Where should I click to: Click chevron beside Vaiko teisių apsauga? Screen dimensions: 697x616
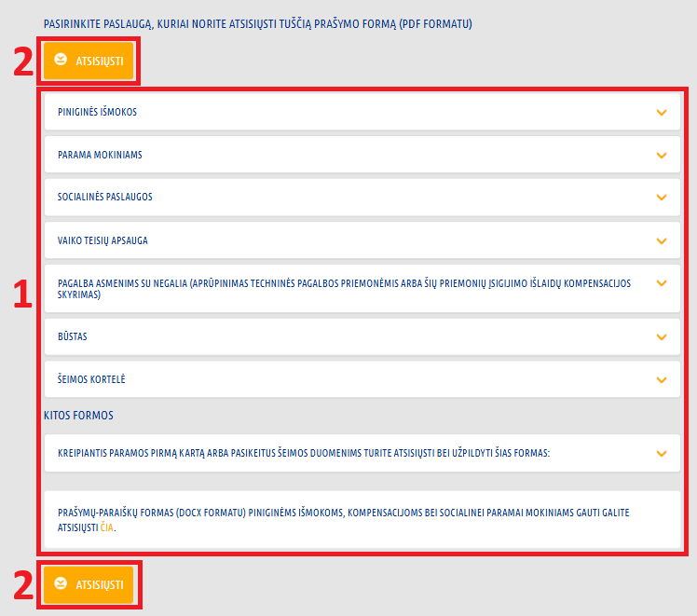662,240
